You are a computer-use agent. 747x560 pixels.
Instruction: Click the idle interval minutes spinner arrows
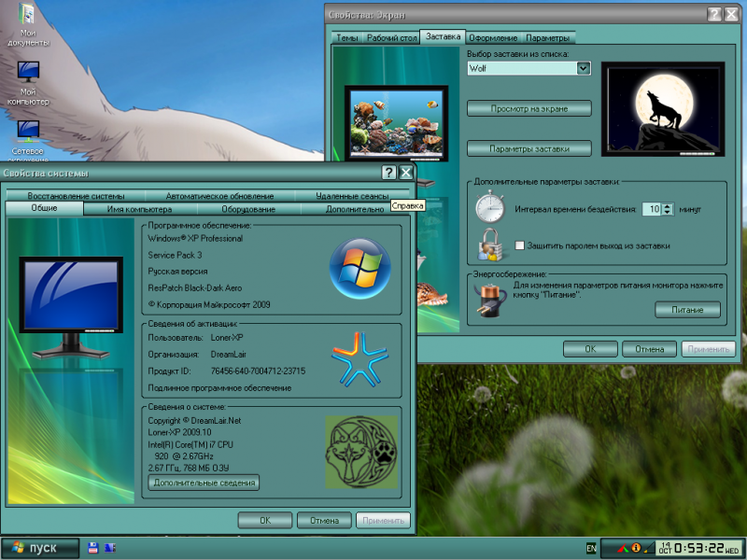[x=667, y=209]
